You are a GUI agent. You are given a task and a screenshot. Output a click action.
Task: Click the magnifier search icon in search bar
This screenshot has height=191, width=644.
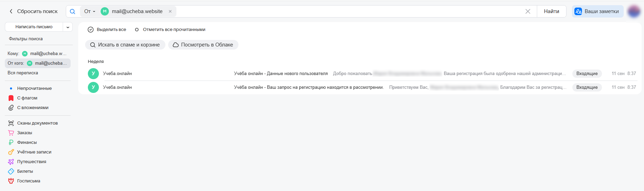click(72, 11)
